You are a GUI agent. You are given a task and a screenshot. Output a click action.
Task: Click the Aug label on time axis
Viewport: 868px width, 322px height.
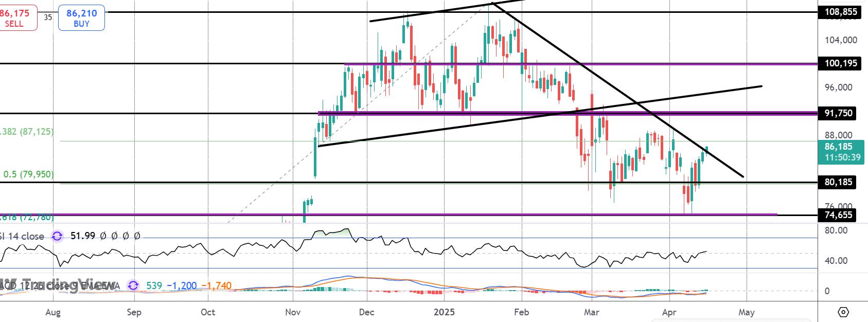53,312
